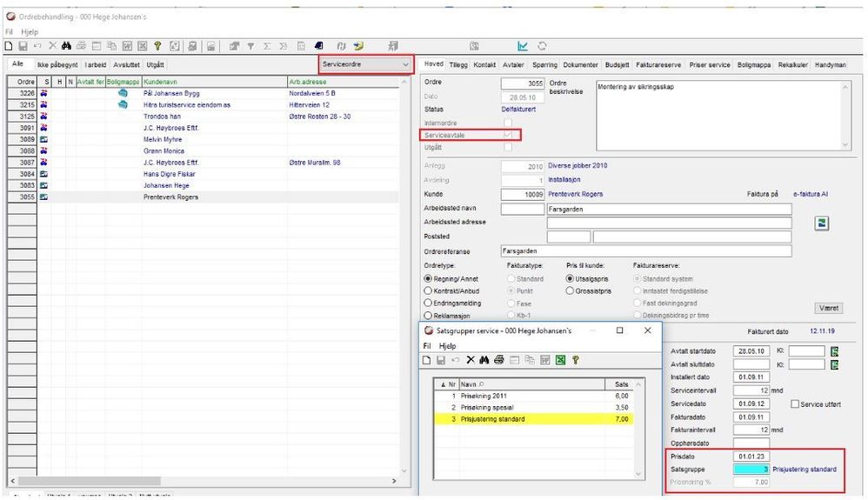Filter orders by Avsluttet
This screenshot has height=500, width=868.
[x=126, y=65]
